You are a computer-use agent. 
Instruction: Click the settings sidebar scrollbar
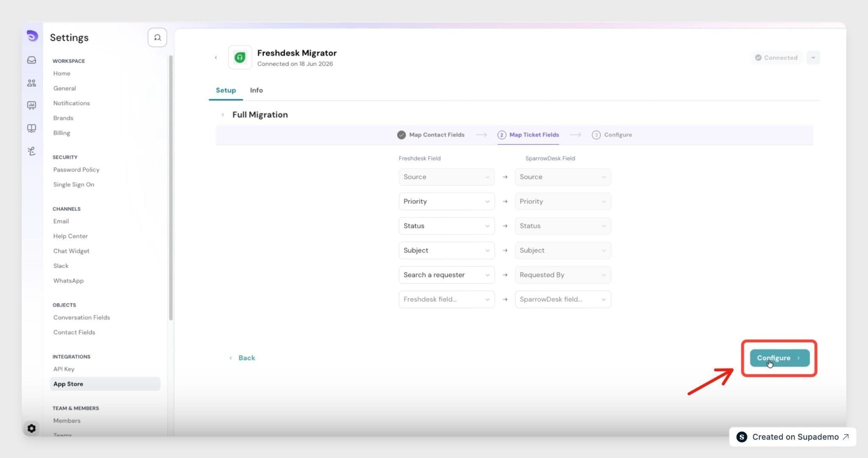[x=171, y=187]
